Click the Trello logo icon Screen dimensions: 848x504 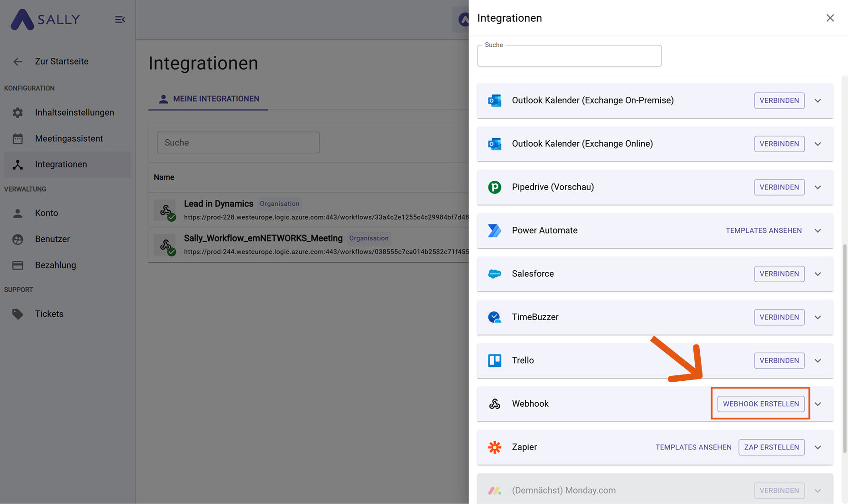click(495, 360)
